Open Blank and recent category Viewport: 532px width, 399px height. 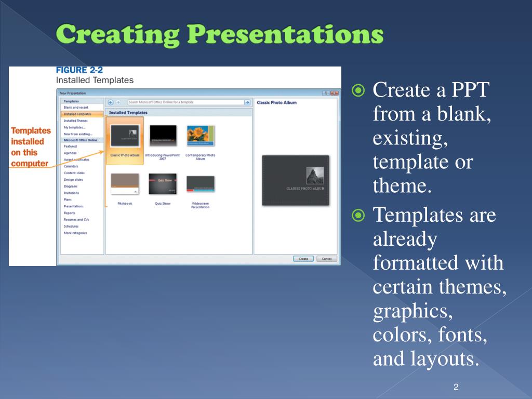pyautogui.click(x=76, y=107)
